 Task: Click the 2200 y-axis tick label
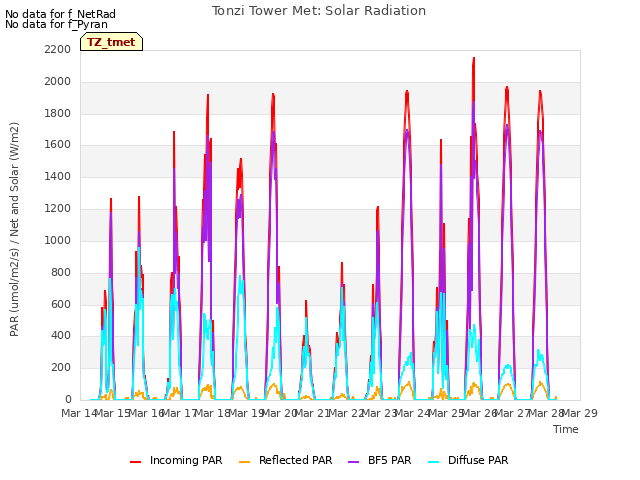tap(58, 49)
